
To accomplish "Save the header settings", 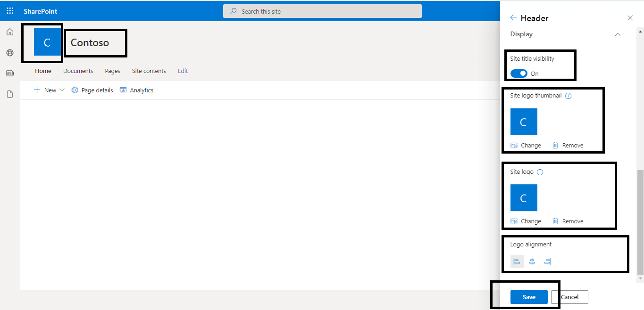I will pyautogui.click(x=529, y=297).
